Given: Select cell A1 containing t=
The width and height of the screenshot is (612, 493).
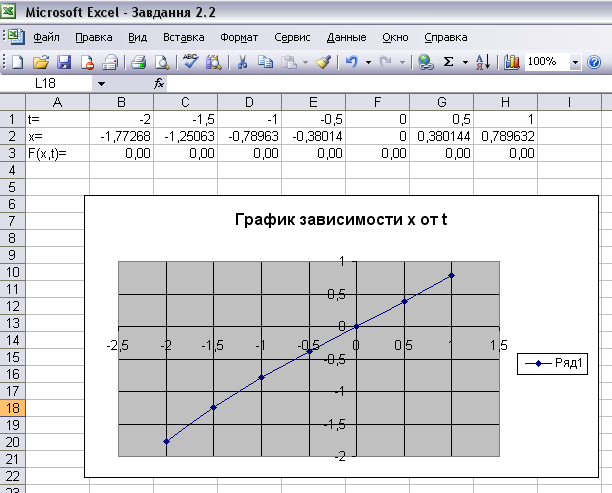Looking at the screenshot, I should (x=57, y=119).
